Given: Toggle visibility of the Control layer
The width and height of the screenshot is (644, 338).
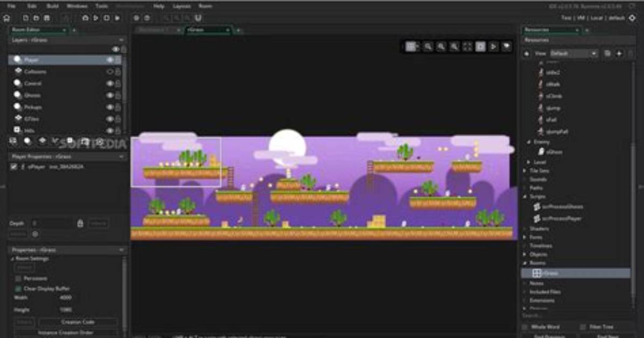Looking at the screenshot, I should pyautogui.click(x=110, y=83).
